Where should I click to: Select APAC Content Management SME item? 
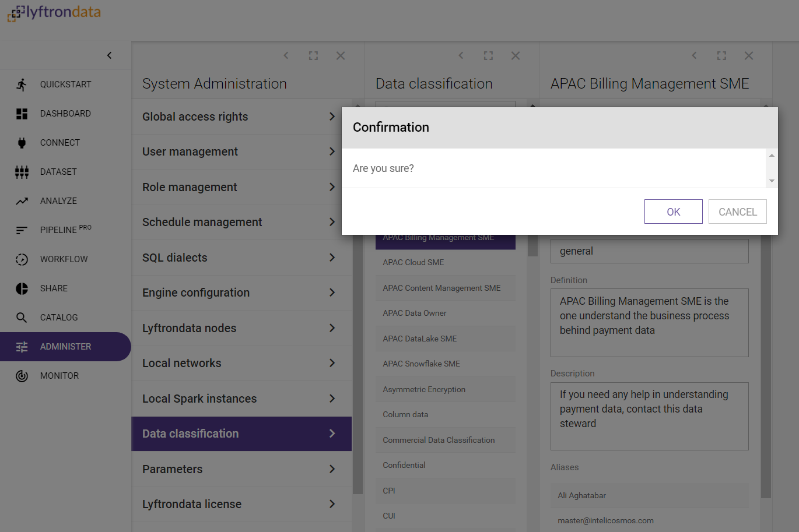point(446,288)
